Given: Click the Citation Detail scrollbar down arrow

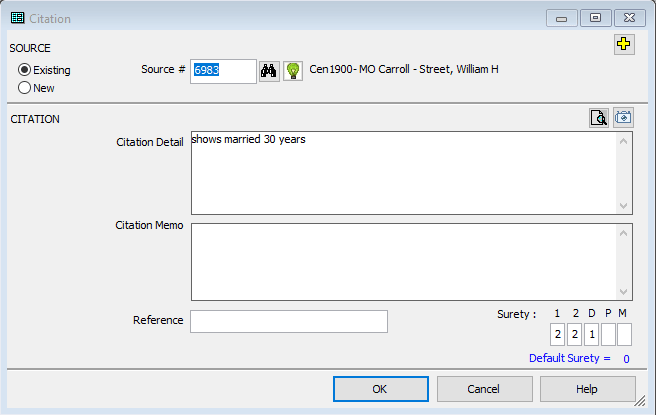Looking at the screenshot, I should (624, 205).
